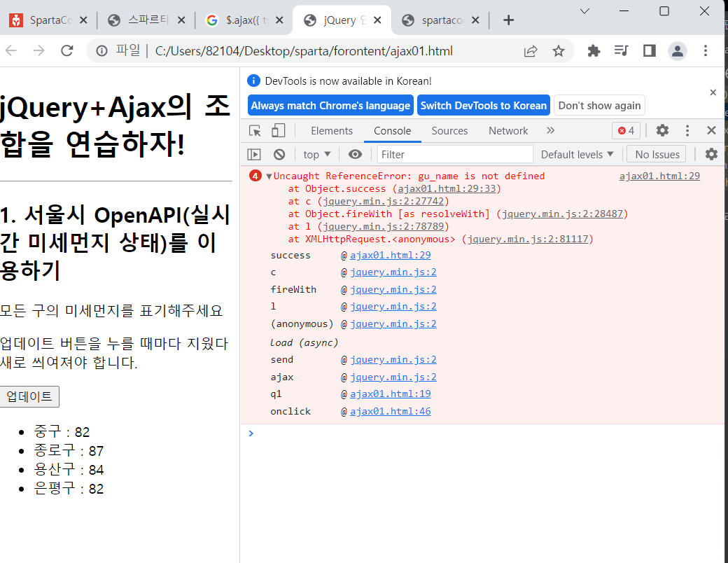The height and width of the screenshot is (563, 728).
Task: Open a new browser tab
Action: click(x=508, y=20)
